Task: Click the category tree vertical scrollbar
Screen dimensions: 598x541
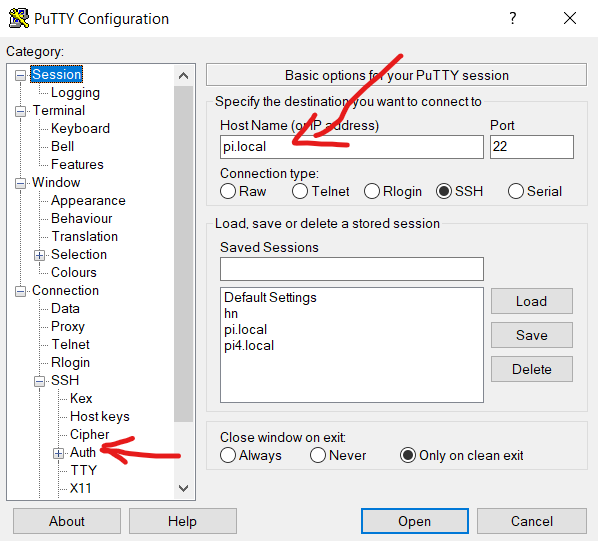Action: coord(183,254)
